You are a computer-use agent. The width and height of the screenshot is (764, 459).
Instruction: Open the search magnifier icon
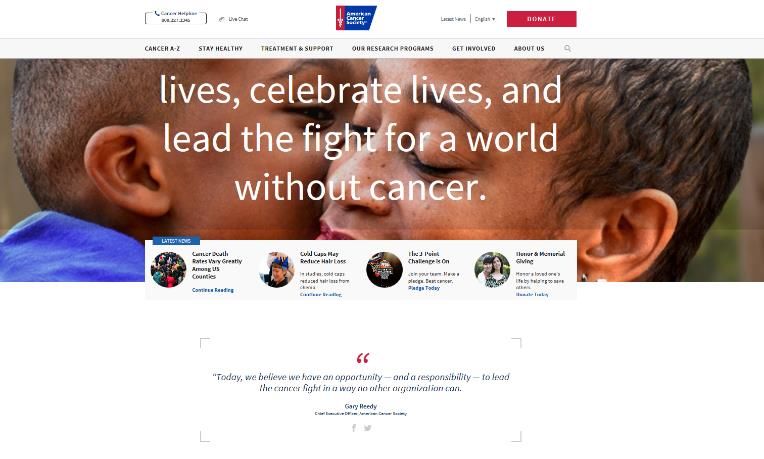568,49
